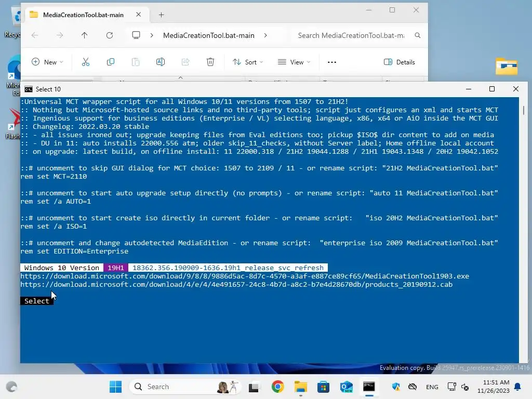The height and width of the screenshot is (399, 532).
Task: Click the build string 18362.356.190909-1636.19h1_release_svc_refresh
Action: (228, 268)
